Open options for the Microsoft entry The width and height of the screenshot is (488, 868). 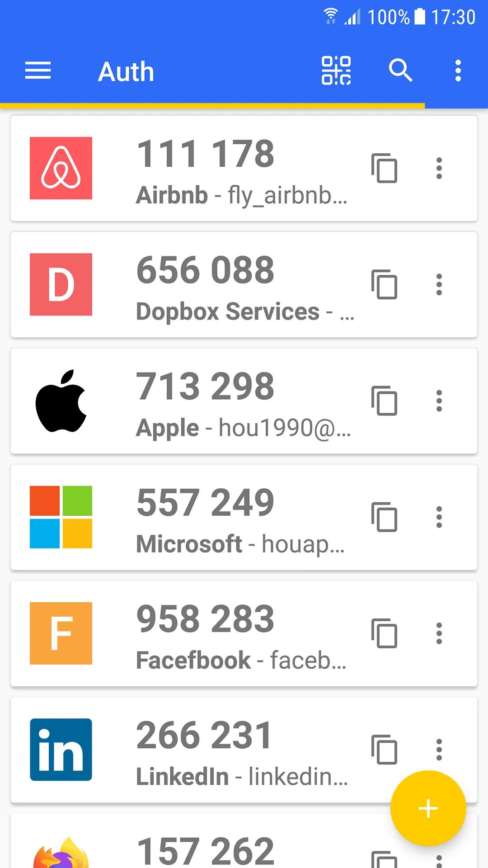439,518
